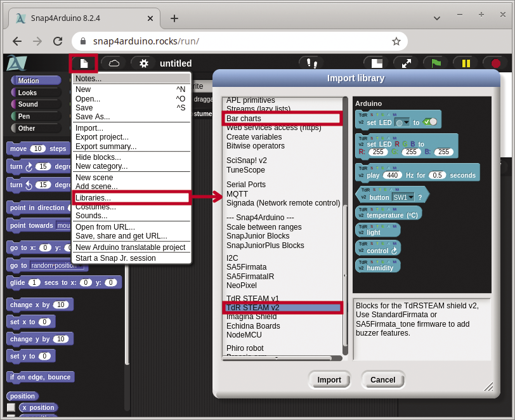Screen dimensions: 515x420
Task: Click the site lock icon
Action: click(x=82, y=41)
